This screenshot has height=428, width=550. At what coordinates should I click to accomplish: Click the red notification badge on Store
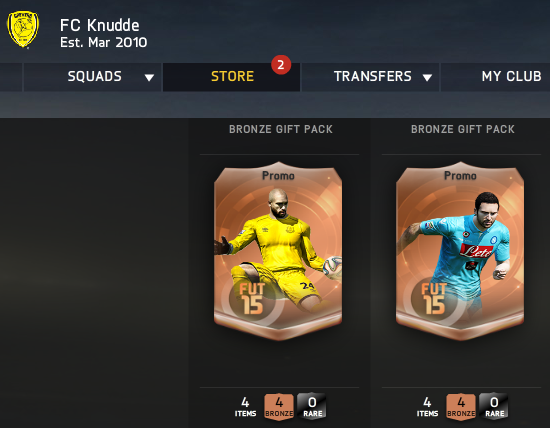(x=281, y=65)
